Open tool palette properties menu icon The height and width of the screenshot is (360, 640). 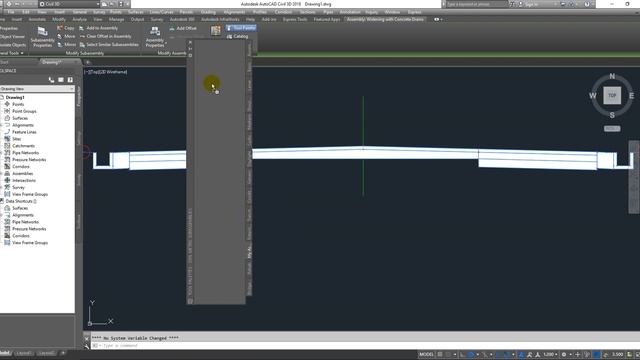[x=190, y=56]
